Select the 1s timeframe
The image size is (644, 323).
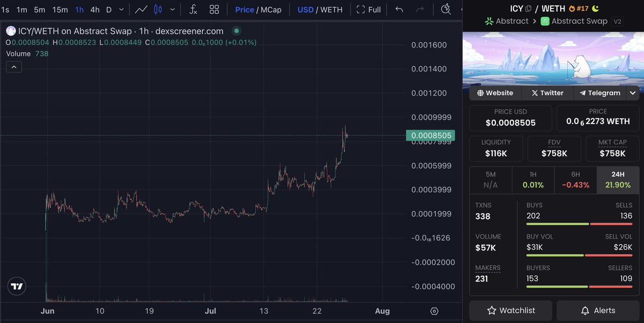(5, 10)
